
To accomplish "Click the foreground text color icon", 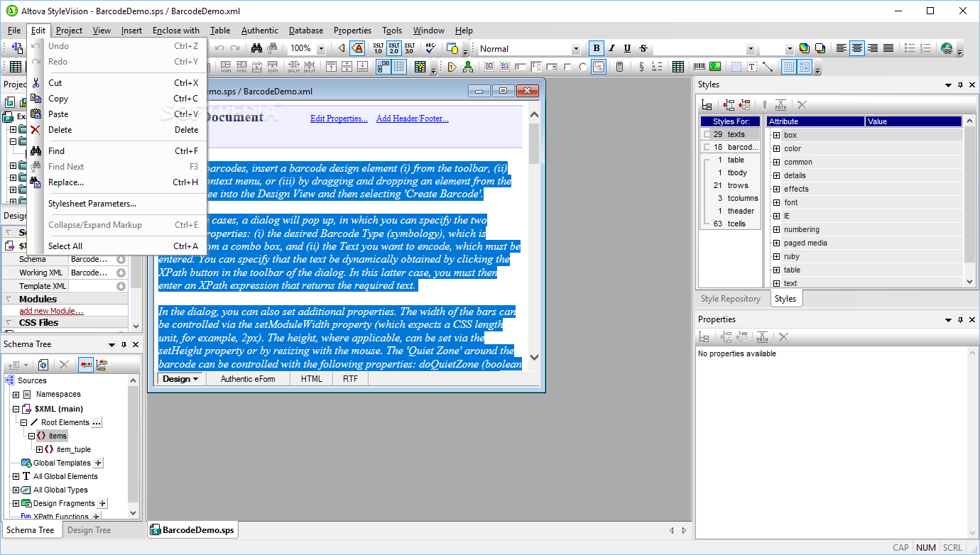I will click(804, 48).
